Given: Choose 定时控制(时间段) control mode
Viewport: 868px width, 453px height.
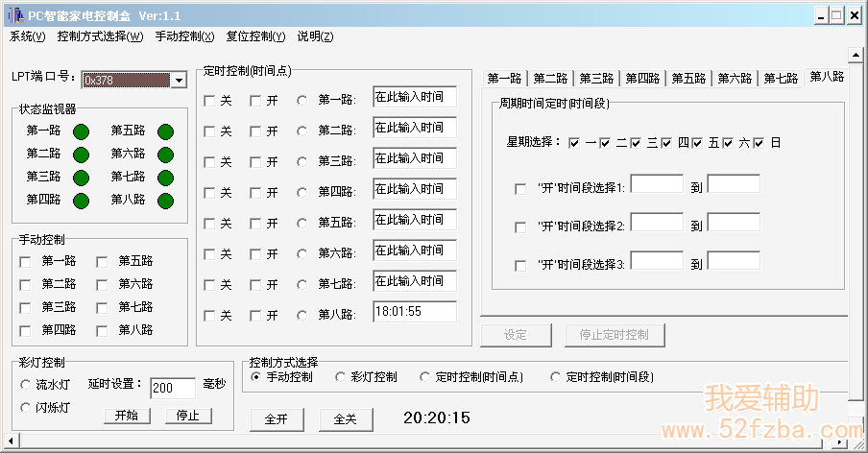Looking at the screenshot, I should 555,376.
